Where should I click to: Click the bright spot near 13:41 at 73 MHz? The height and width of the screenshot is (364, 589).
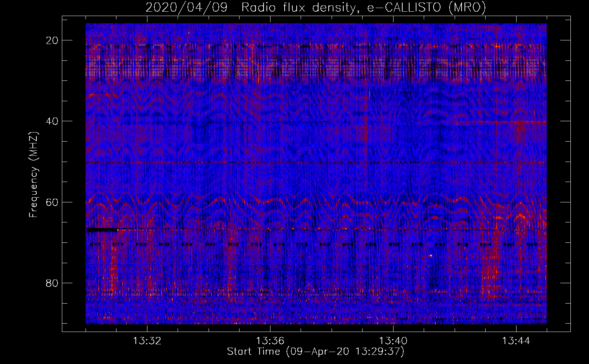[431, 256]
